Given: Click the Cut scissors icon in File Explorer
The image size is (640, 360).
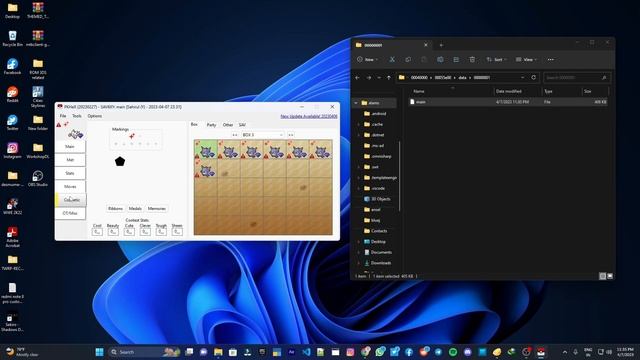Looking at the screenshot, I should pyautogui.click(x=392, y=60).
